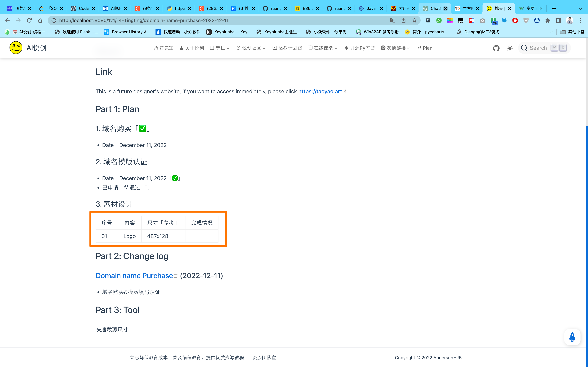This screenshot has height=367, width=588.
Task: Bookmark the page via the star icon
Action: [414, 20]
